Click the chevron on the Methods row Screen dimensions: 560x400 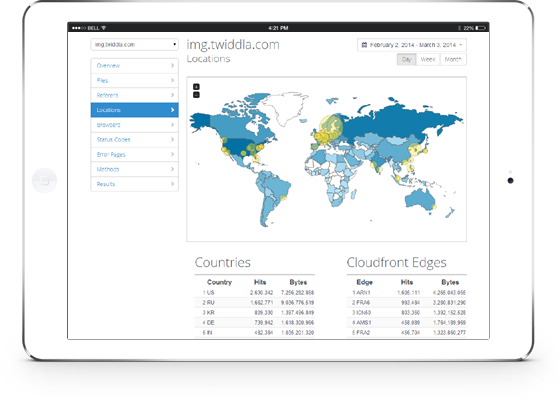pos(172,169)
